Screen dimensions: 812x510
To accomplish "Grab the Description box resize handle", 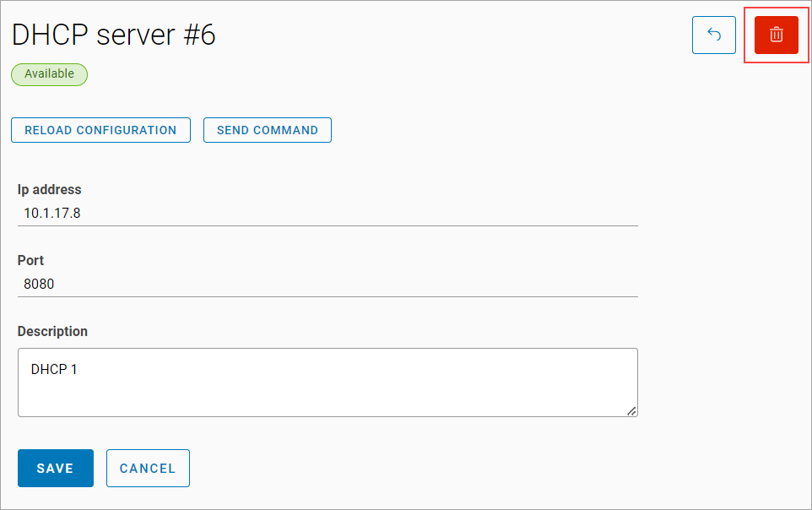I will (632, 411).
